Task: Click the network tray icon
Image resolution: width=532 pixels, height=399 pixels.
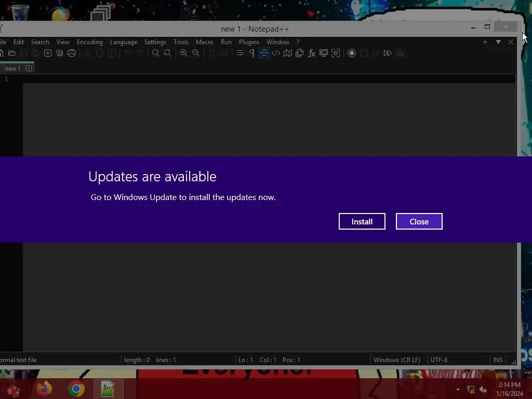Action: [x=471, y=389]
